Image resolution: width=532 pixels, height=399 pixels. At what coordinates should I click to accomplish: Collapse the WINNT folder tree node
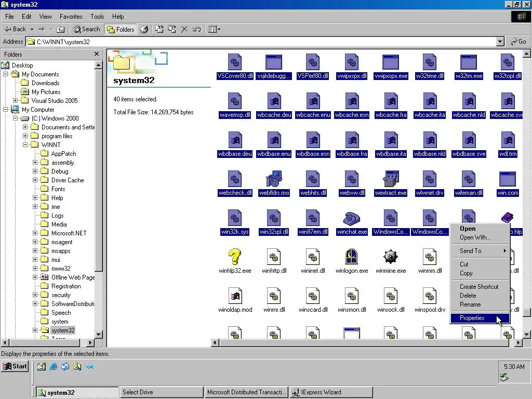tap(25, 145)
